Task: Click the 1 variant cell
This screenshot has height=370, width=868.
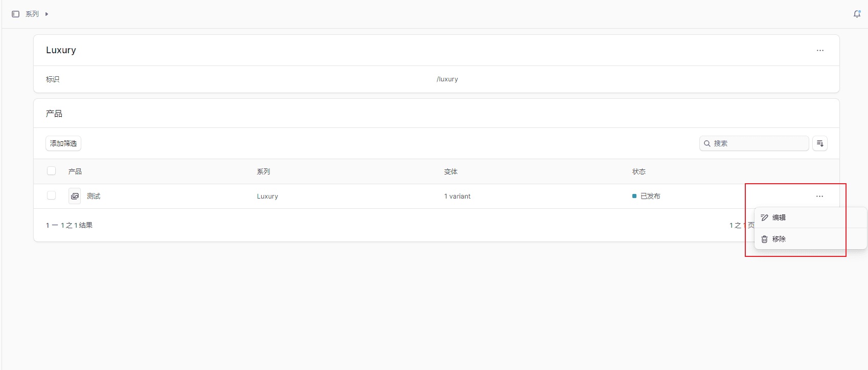Action: [x=457, y=196]
